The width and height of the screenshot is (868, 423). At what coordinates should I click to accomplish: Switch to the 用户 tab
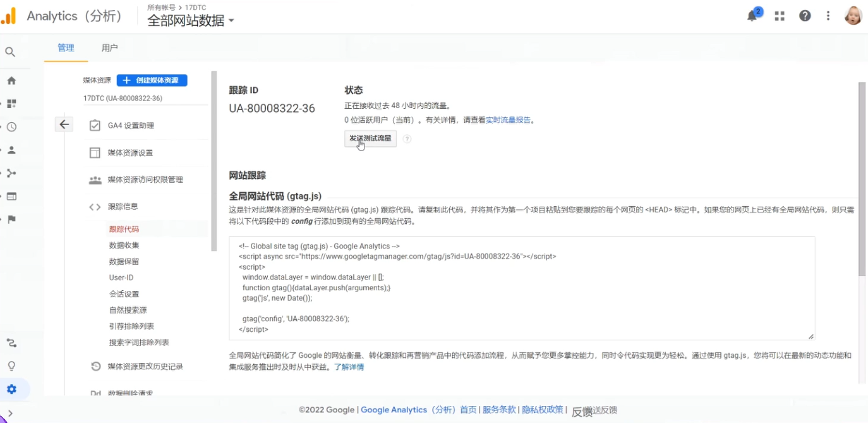pyautogui.click(x=111, y=47)
